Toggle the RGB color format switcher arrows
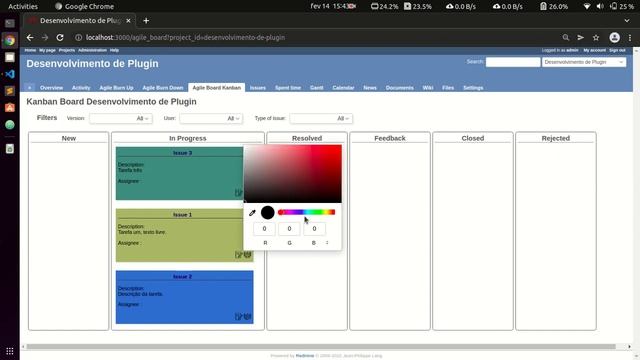The height and width of the screenshot is (360, 640). 327,242
